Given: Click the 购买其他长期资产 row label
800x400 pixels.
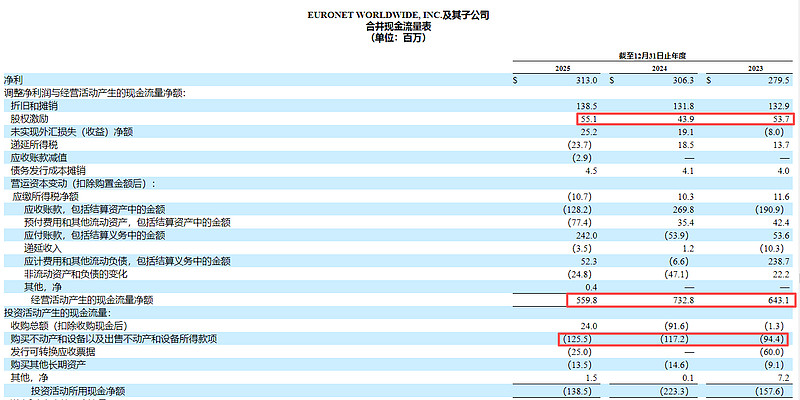Looking at the screenshot, I should 48,364.
